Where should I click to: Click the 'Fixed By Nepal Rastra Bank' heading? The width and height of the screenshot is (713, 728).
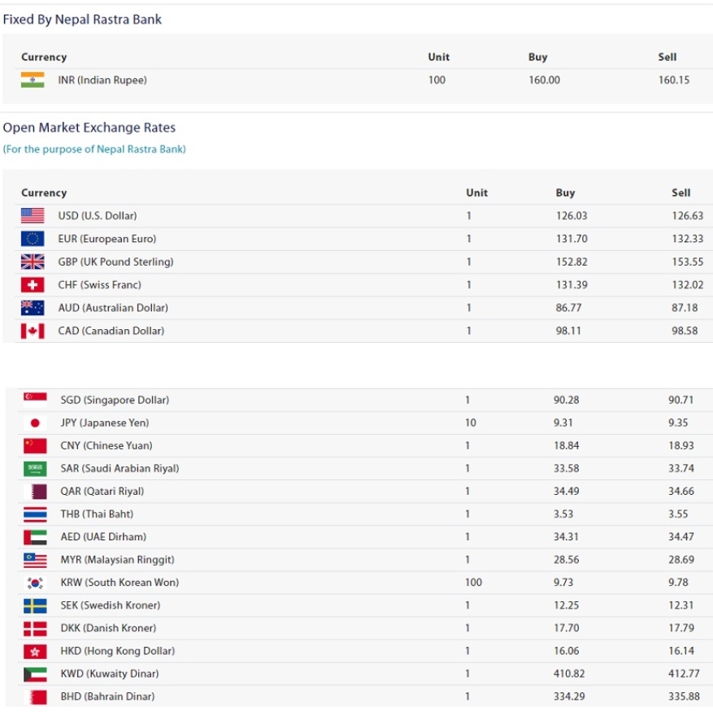[82, 19]
